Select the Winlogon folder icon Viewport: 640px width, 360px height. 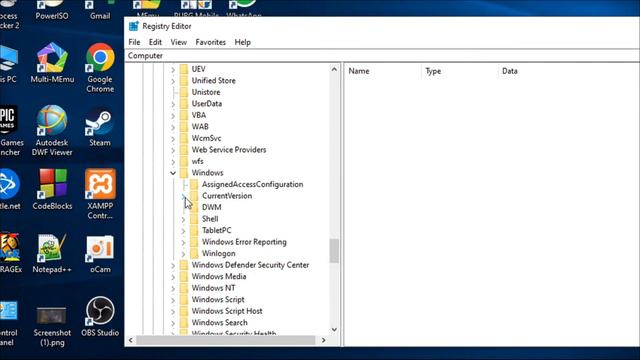[x=194, y=253]
